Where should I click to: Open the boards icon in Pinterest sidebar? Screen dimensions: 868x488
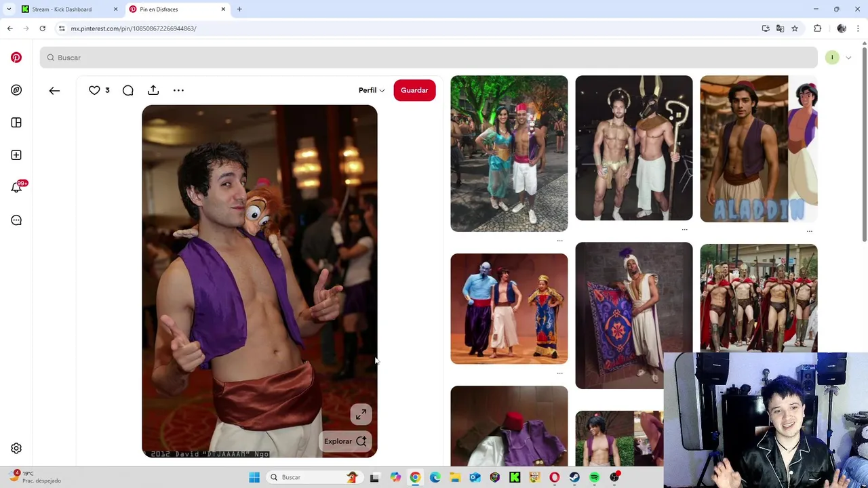coord(16,123)
